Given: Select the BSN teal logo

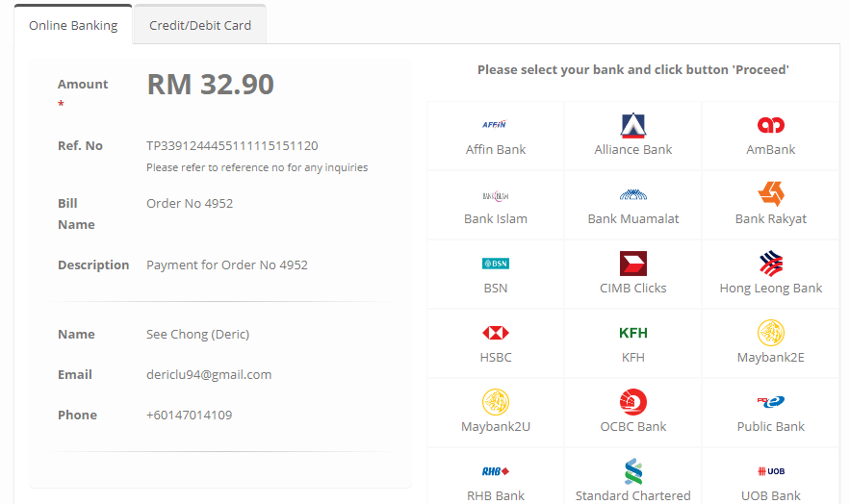Looking at the screenshot, I should (495, 264).
